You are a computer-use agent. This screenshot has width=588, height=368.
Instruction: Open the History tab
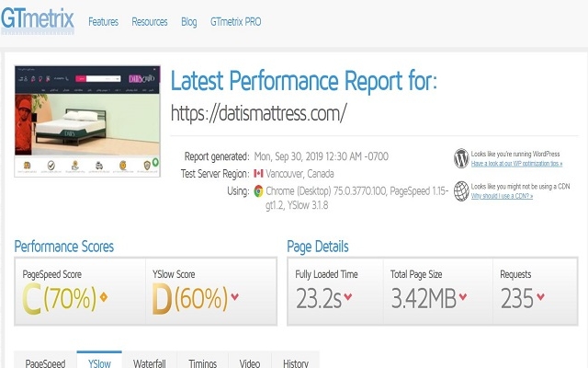click(x=296, y=361)
